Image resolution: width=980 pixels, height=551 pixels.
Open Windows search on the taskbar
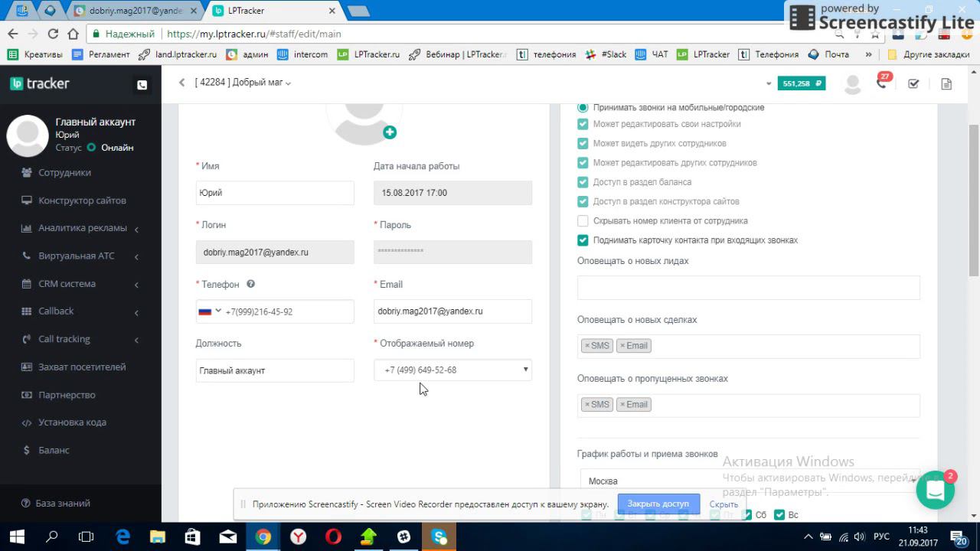[51, 536]
